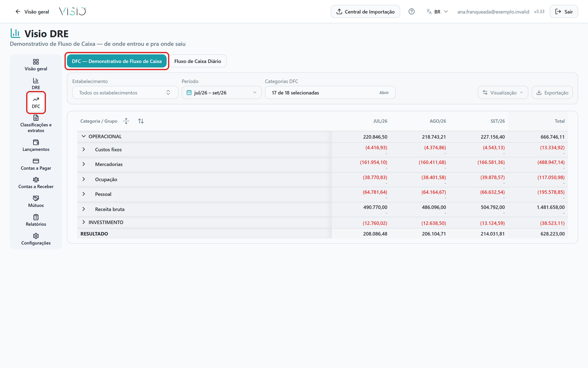Open the Visualização dropdown
Screen dimensions: 588x368
[x=503, y=92]
